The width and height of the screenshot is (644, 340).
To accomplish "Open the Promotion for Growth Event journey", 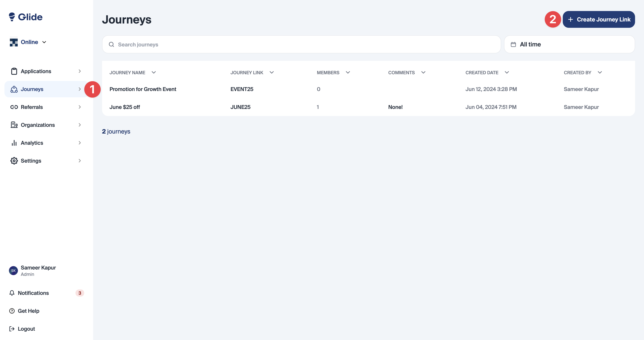I will coord(143,89).
